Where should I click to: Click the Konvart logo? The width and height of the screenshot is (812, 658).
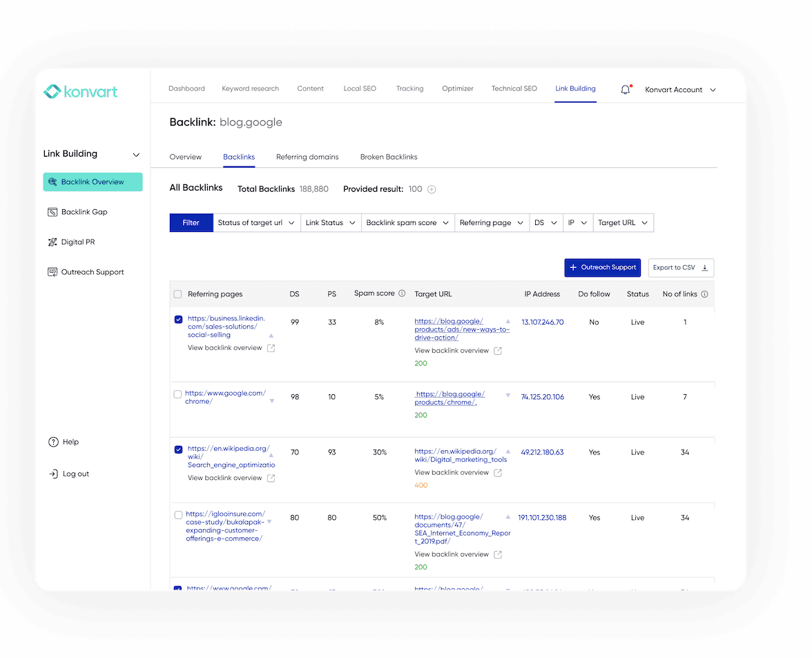point(80,92)
